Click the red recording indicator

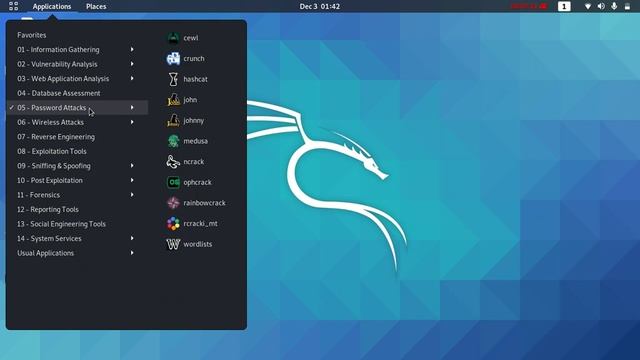[x=529, y=6]
